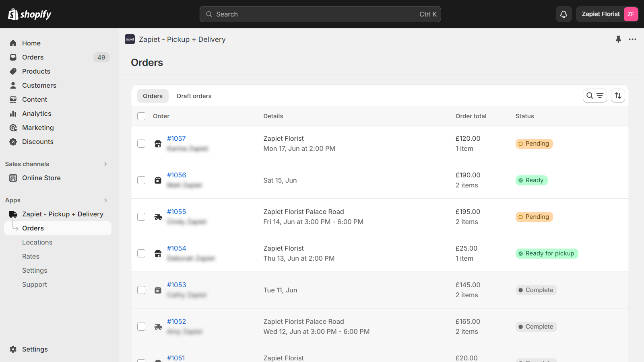
Task: Click the Ready for pickup status badge
Action: 547,253
